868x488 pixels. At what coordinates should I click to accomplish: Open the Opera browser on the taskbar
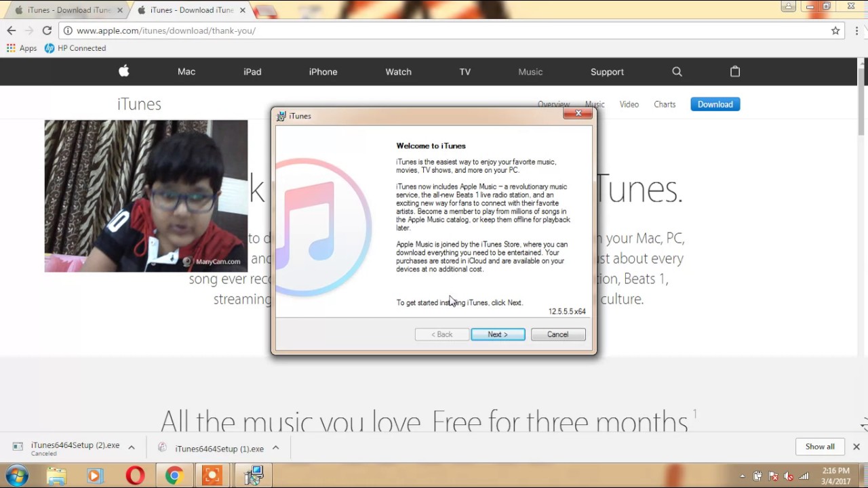pyautogui.click(x=135, y=475)
